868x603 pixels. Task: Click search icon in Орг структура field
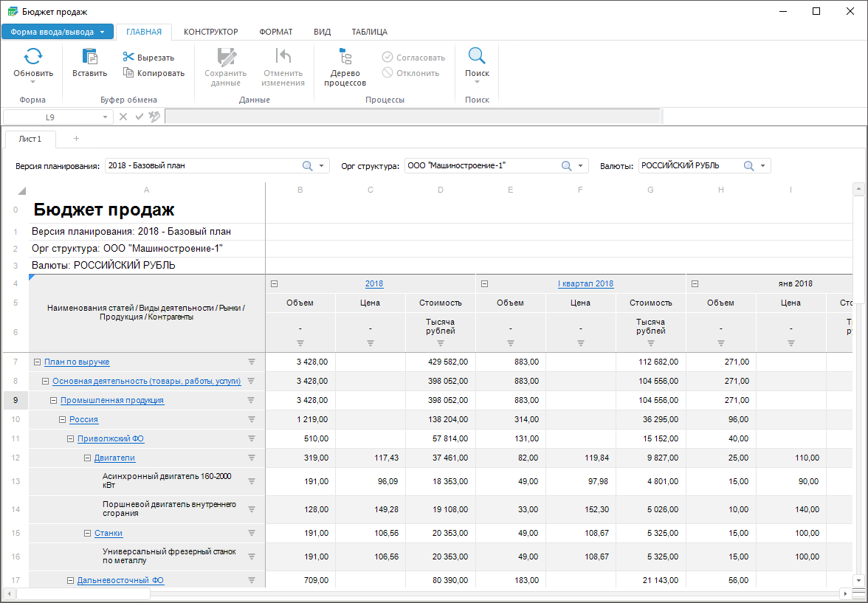coord(566,166)
